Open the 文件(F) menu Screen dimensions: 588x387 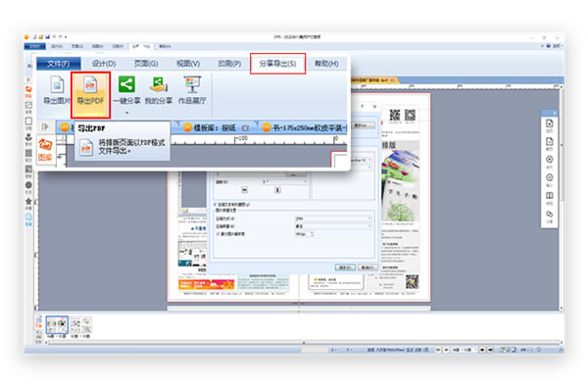(59, 64)
